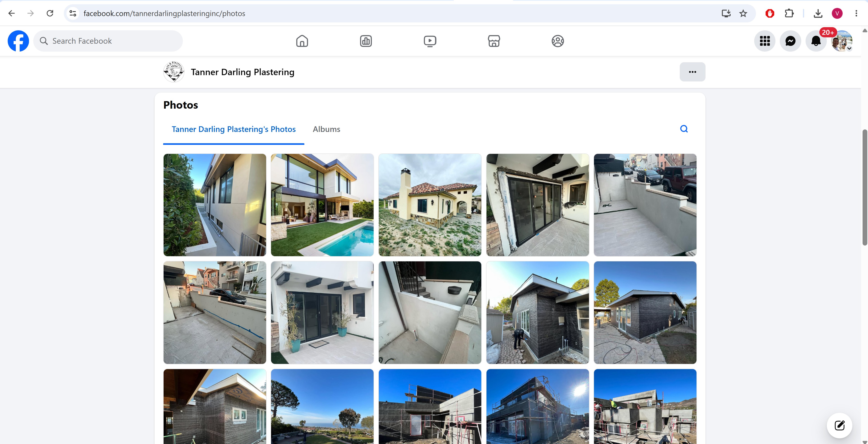This screenshot has width=868, height=444.
Task: Open the Extensions puzzle icon
Action: point(789,14)
